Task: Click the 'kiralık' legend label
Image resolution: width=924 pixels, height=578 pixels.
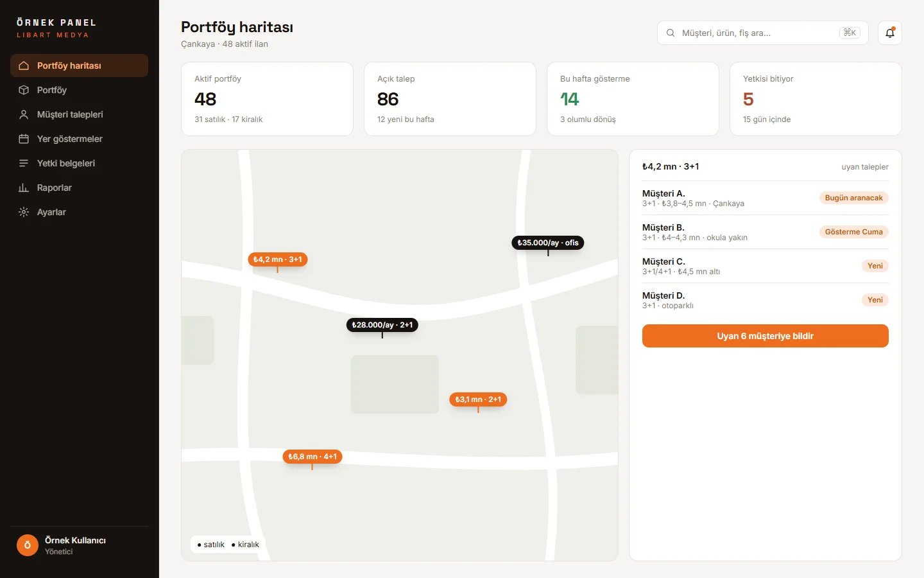Action: (248, 545)
